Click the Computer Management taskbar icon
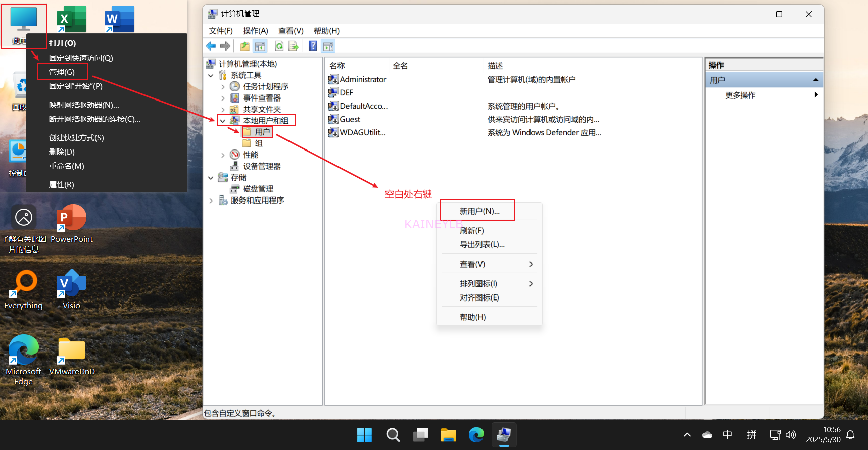The image size is (868, 450). (504, 435)
